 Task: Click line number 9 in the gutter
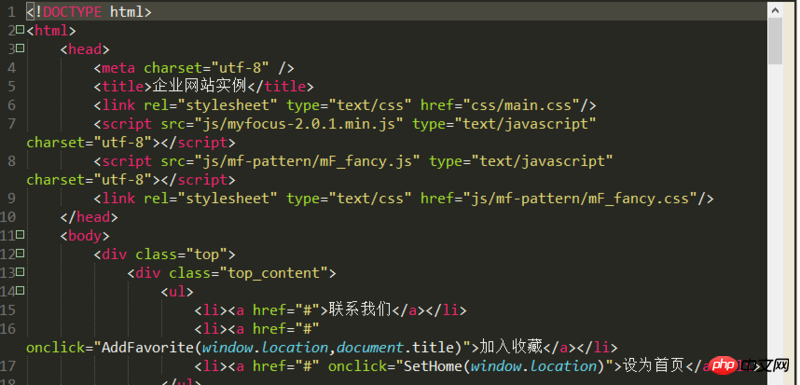click(x=12, y=198)
